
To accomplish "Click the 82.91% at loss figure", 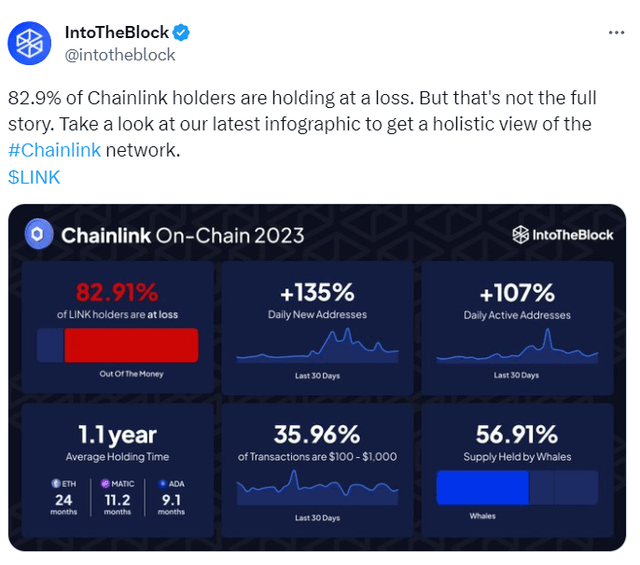I will click(117, 293).
